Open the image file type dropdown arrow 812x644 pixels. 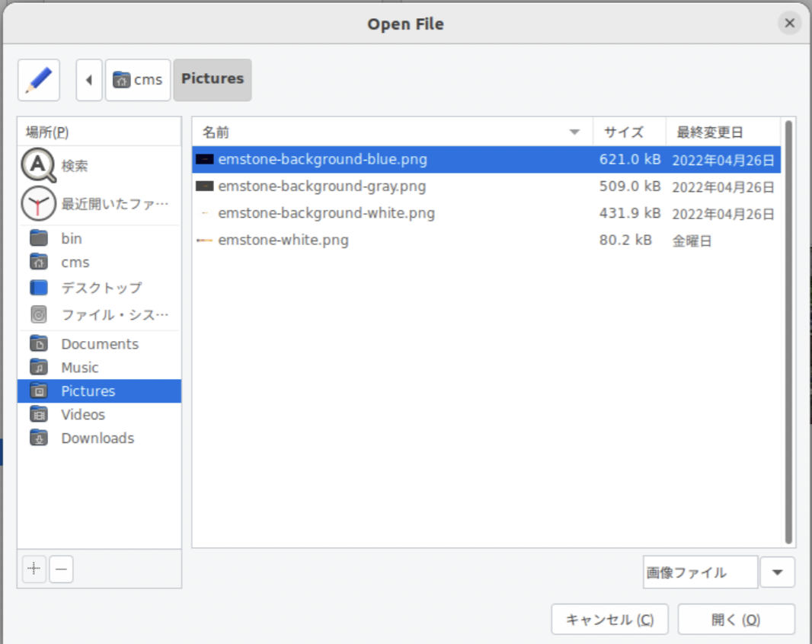click(x=777, y=572)
